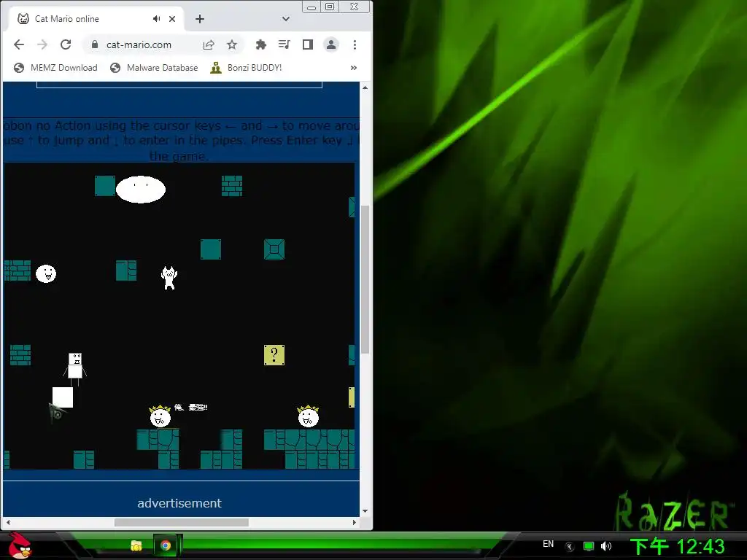Open the 12:43 taskbar clock
The width and height of the screenshot is (747, 560).
[x=678, y=547]
